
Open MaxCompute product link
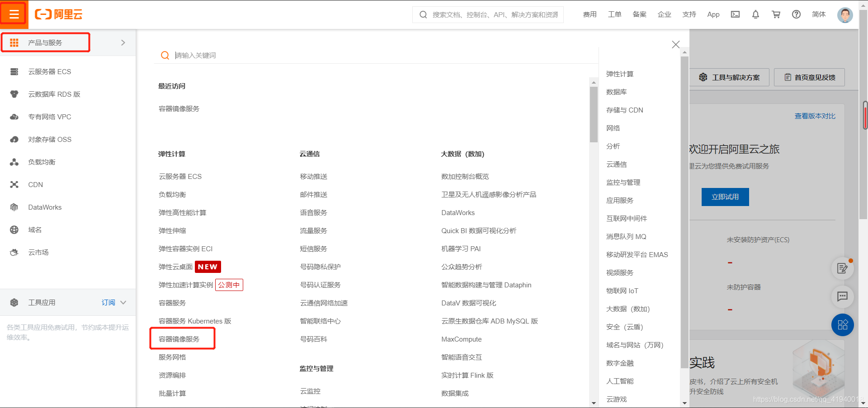(x=461, y=339)
